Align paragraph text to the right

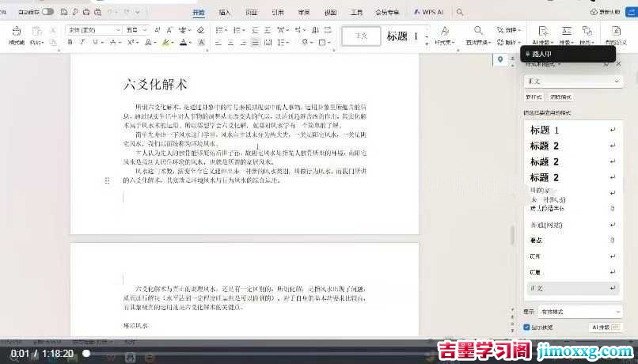243,42
